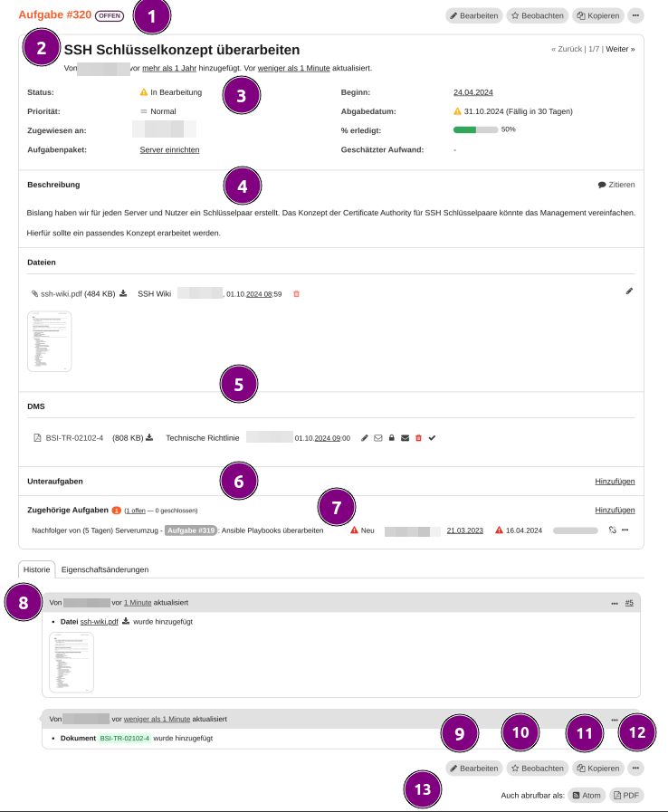The height and width of the screenshot is (812, 668).
Task: Edit DMS document BSI-TR-02102-4 with pencil icon
Action: point(365,438)
